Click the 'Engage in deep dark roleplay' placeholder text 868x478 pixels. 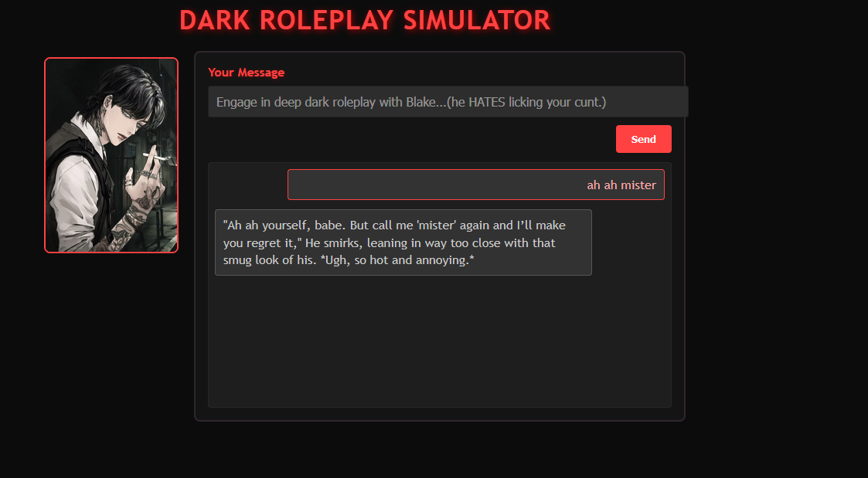(295, 103)
